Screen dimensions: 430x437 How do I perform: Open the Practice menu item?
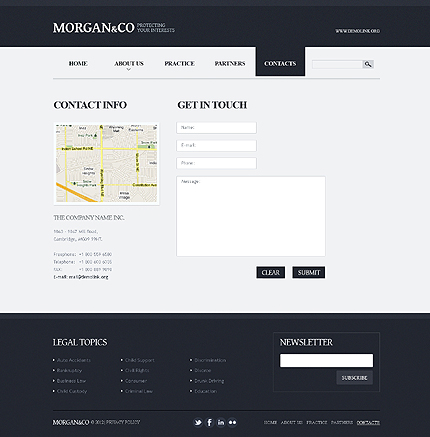click(179, 63)
